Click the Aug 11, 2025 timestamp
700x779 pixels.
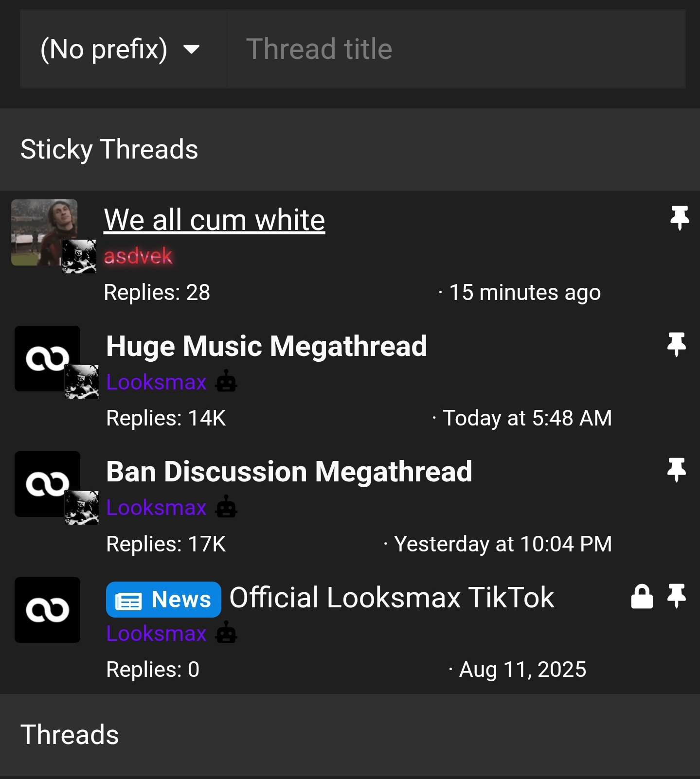pos(522,670)
